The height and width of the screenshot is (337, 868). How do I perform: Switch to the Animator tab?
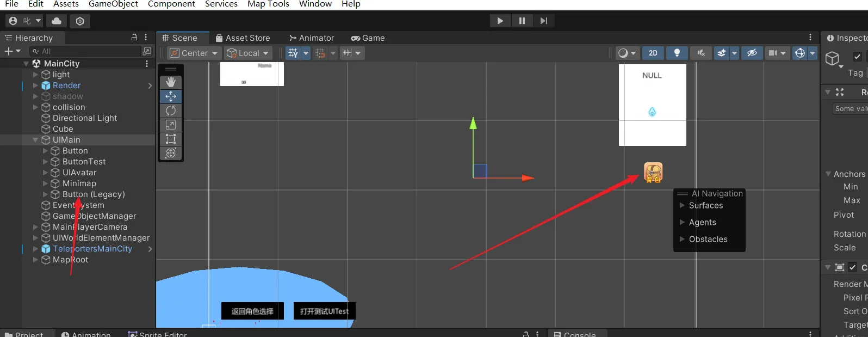click(312, 38)
